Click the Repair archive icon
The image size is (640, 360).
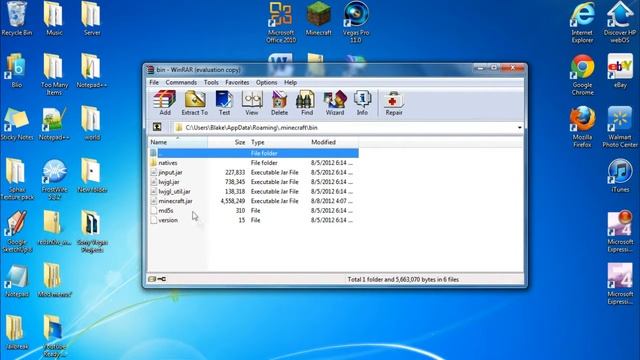click(x=394, y=103)
